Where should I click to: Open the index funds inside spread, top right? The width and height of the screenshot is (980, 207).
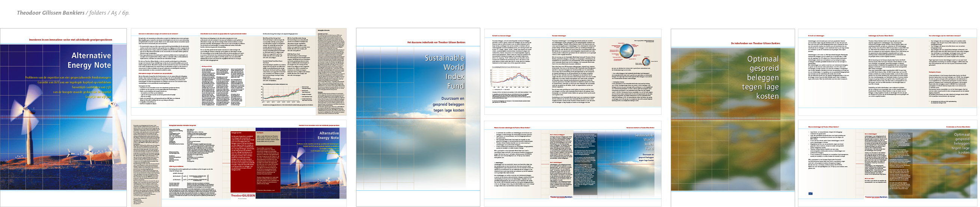[x=887, y=72]
